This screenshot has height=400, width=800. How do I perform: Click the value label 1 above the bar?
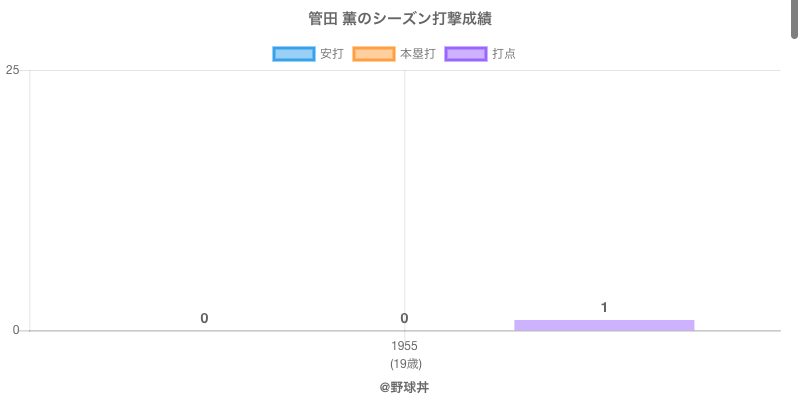(604, 307)
